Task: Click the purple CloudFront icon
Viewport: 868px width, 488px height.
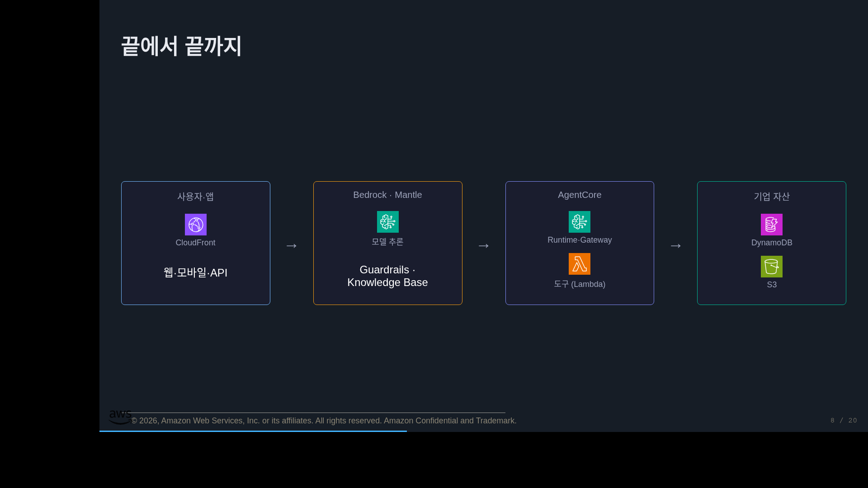Action: coord(196,225)
